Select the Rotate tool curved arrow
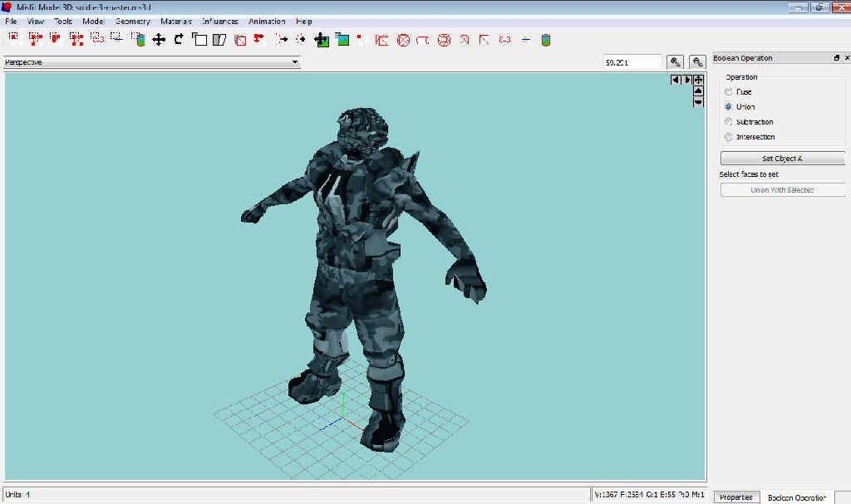851x504 pixels. pyautogui.click(x=179, y=39)
